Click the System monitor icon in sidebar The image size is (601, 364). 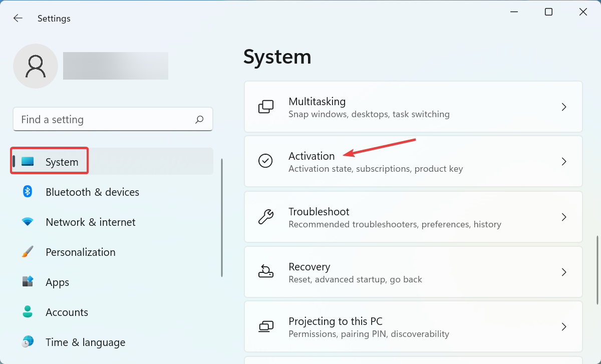point(28,161)
